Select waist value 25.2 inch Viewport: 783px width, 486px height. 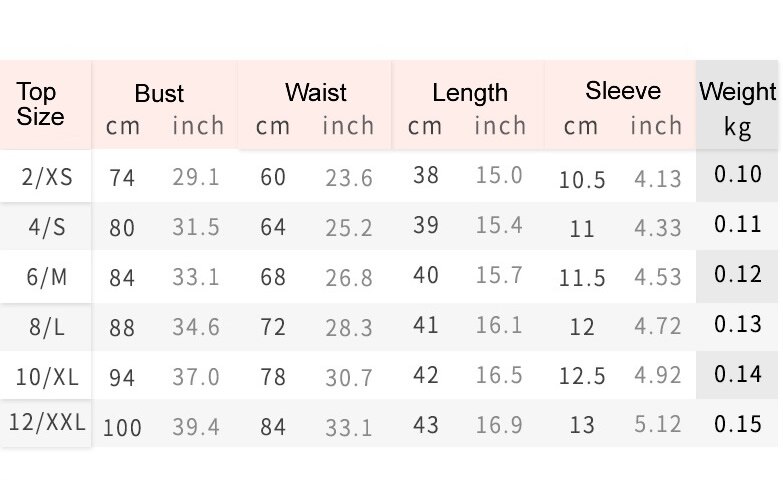pos(349,228)
